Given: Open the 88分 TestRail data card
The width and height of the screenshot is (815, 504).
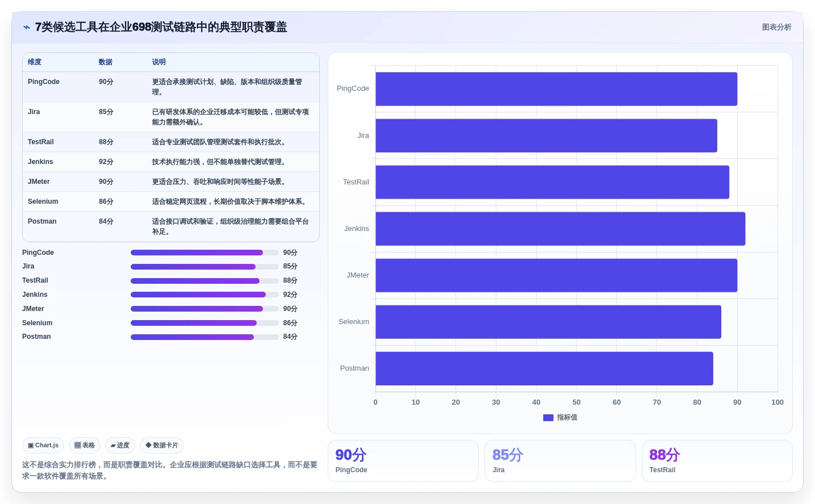Looking at the screenshot, I should [x=717, y=461].
